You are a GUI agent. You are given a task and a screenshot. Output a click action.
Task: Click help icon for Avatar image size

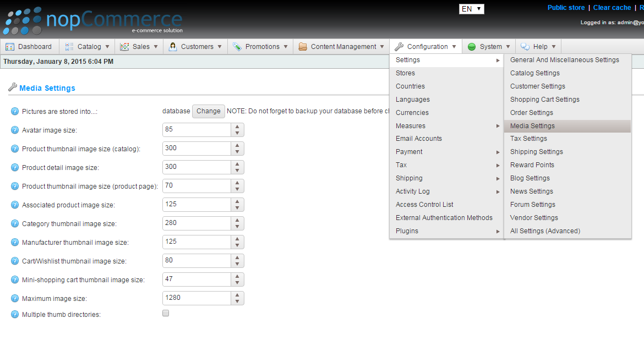(15, 130)
